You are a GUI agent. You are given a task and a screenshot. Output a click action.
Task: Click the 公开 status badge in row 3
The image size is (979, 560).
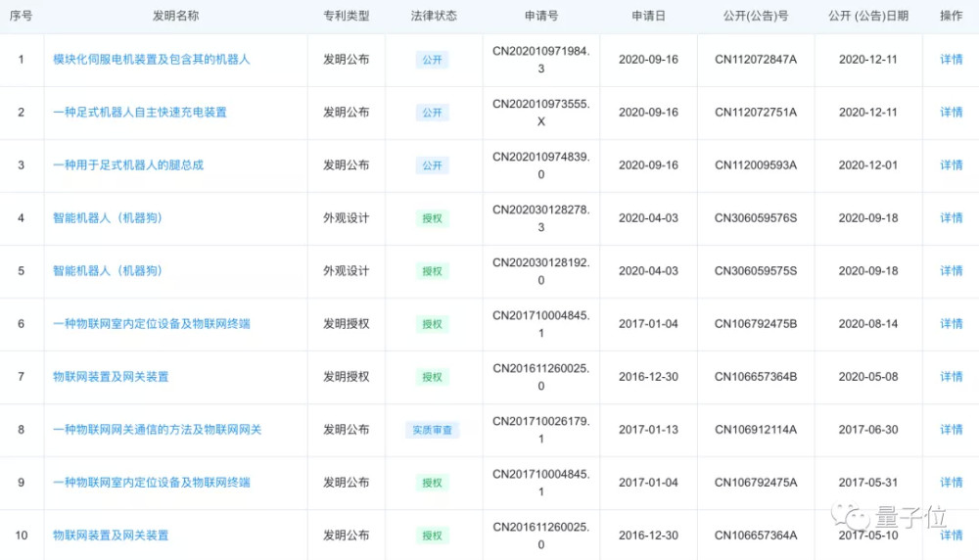coord(432,165)
